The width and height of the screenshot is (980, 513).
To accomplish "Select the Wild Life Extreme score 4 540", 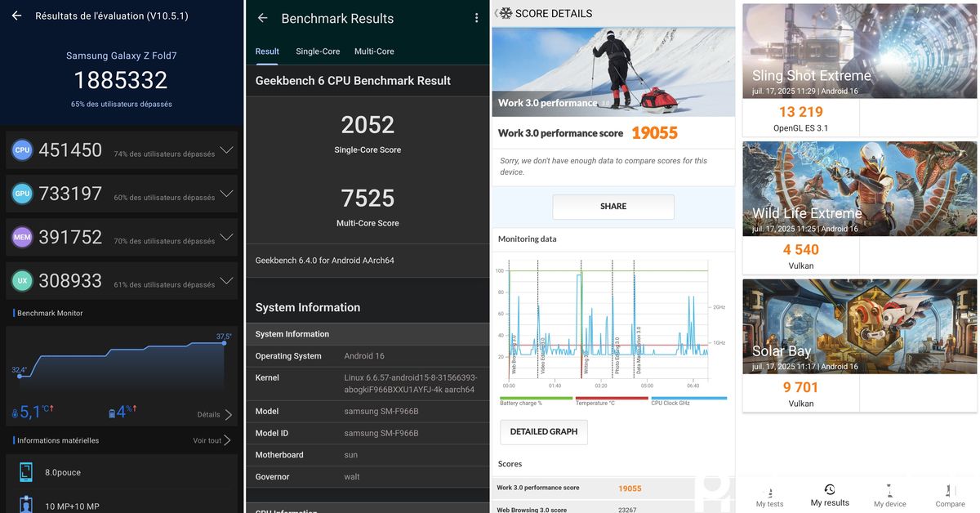I will [x=801, y=250].
